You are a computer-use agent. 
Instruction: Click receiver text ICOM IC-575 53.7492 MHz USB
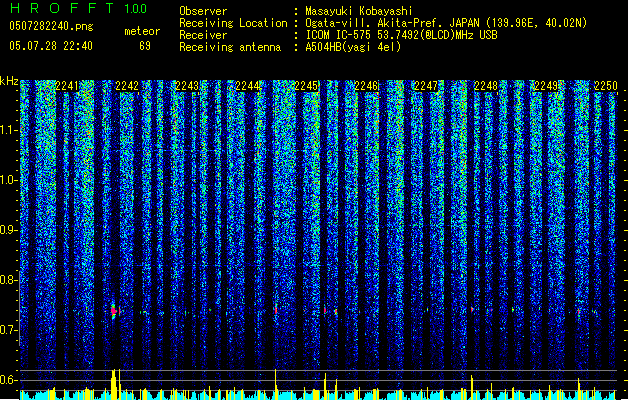point(401,35)
